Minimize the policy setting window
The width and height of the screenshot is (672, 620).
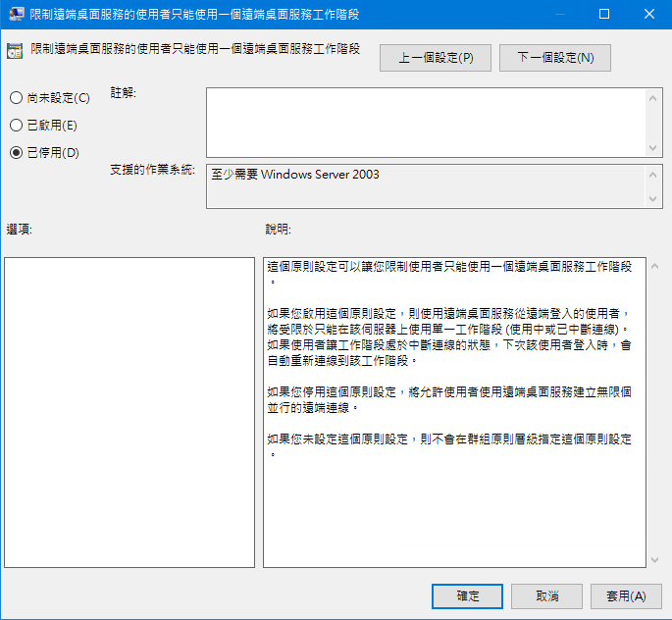(559, 14)
